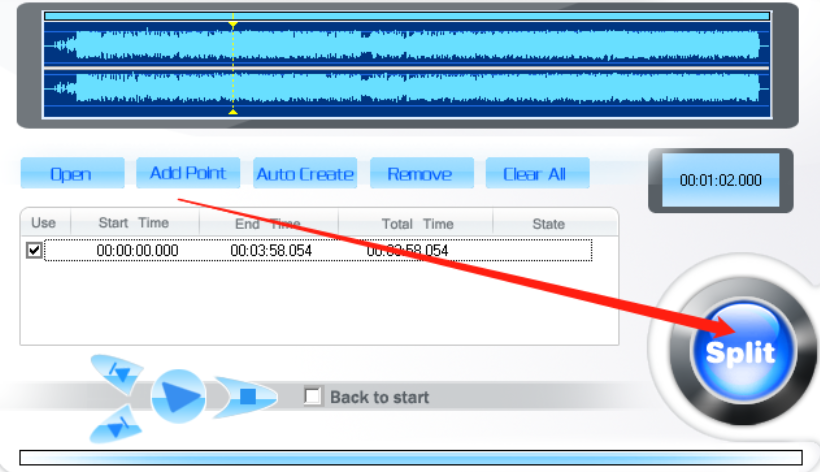Screen dimensions: 820x472
Task: Uncheck the Use checkbox for first segment
Action: click(34, 250)
